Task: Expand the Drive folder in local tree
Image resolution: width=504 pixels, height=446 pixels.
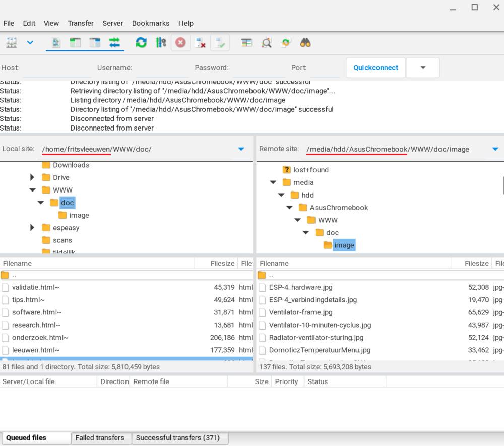Action: point(32,177)
